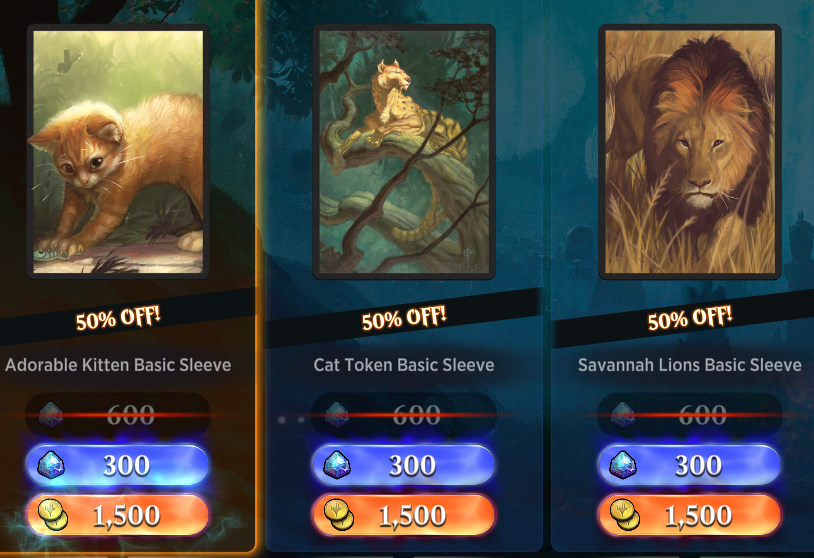Click crossed-out gem icon under Savannah Lions sleeve
814x558 pixels.
[623, 415]
